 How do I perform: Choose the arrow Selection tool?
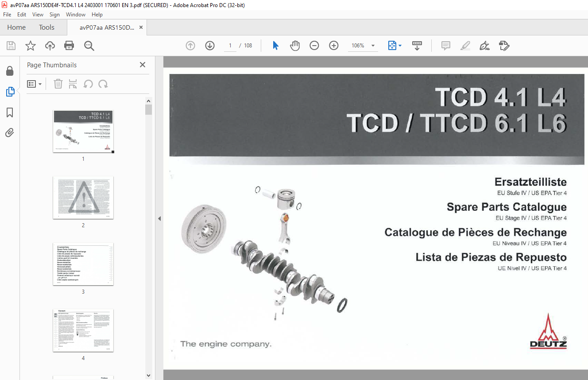pos(275,46)
